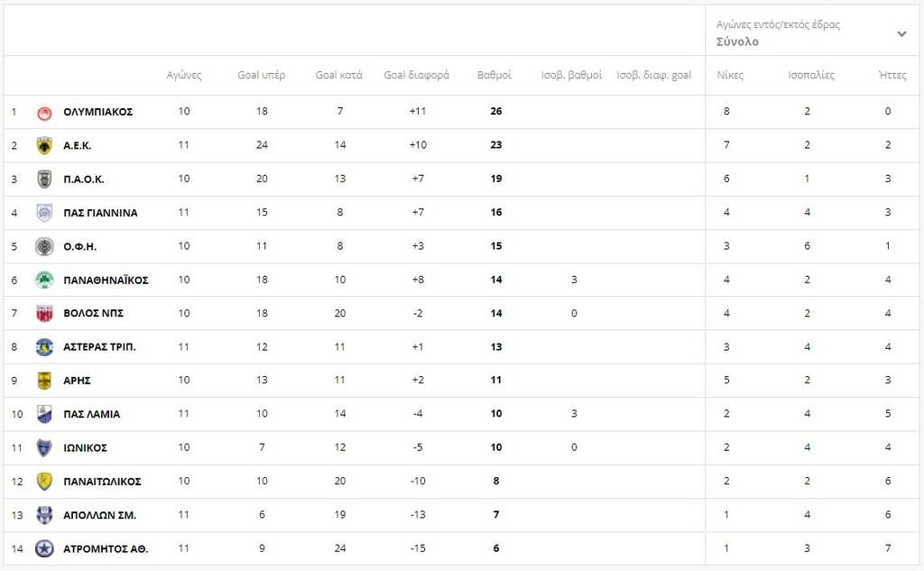This screenshot has width=924, height=571.
Task: Open the ΠΑΣ ΓΙΑΝΝΙΝΑ team link
Action: tap(100, 213)
